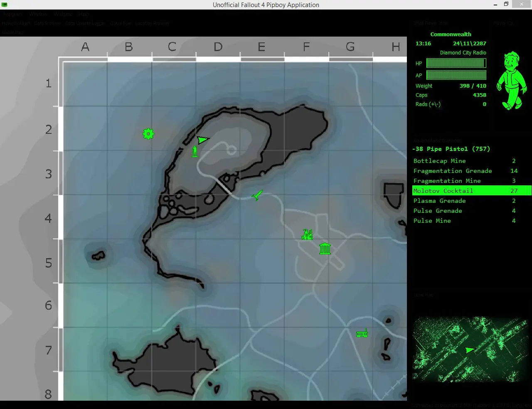Click the airplane marker on the map
Image resolution: width=532 pixels, height=409 pixels.
point(257,195)
